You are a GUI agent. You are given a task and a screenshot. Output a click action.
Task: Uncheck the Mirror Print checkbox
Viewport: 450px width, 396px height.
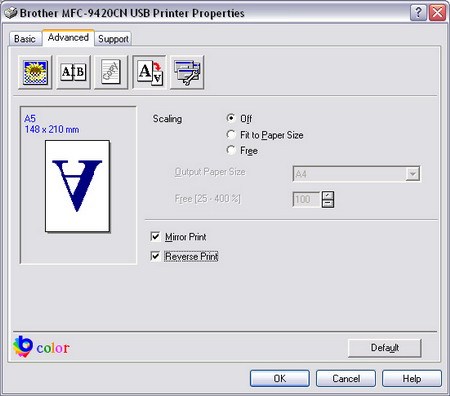pyautogui.click(x=155, y=236)
